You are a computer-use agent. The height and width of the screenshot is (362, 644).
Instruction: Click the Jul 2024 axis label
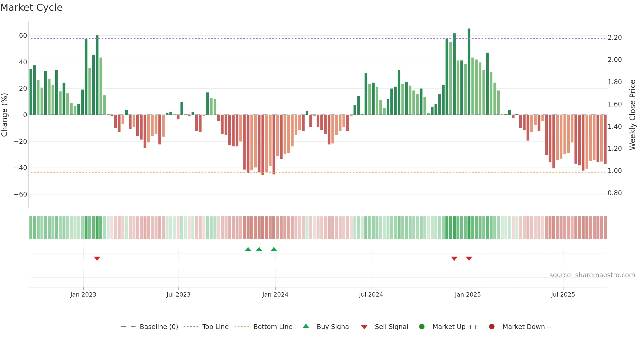point(371,295)
